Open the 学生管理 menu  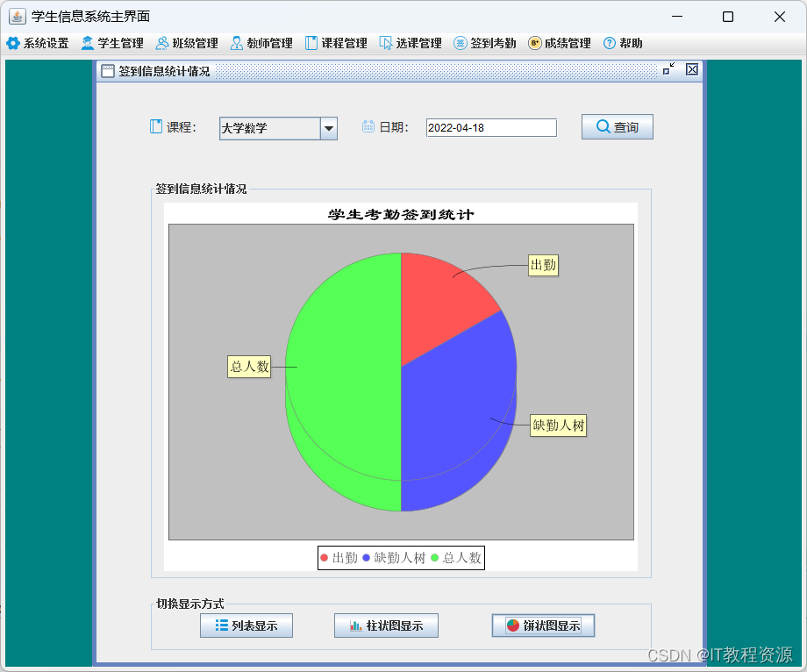click(x=112, y=43)
